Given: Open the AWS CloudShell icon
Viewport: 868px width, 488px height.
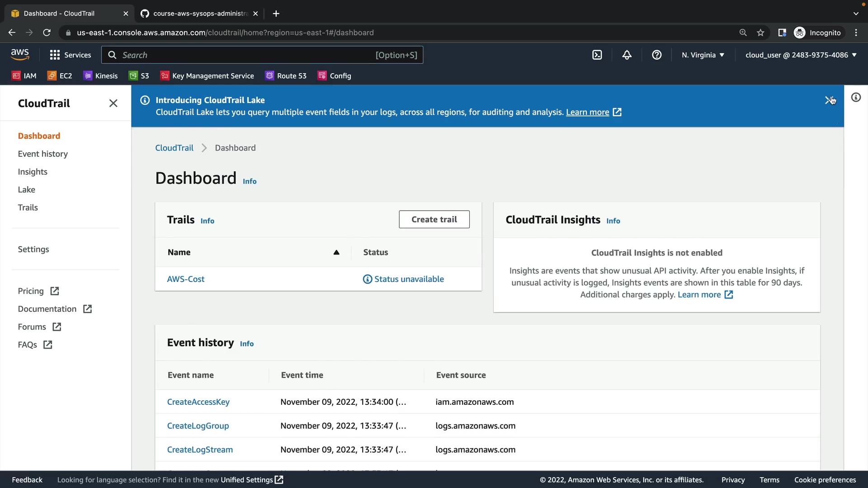Looking at the screenshot, I should coord(597,55).
